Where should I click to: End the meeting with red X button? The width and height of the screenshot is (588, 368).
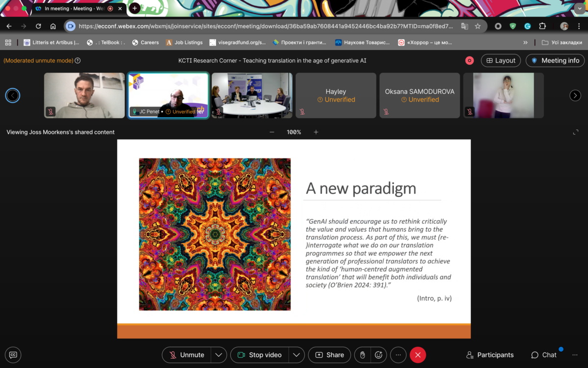tap(418, 355)
